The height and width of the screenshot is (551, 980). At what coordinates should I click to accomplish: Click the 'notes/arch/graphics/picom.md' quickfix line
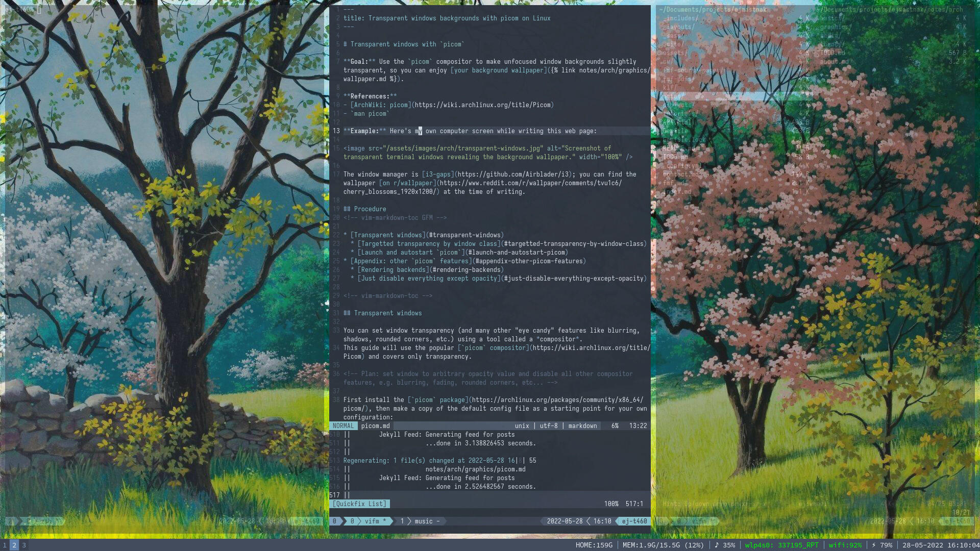coord(475,469)
